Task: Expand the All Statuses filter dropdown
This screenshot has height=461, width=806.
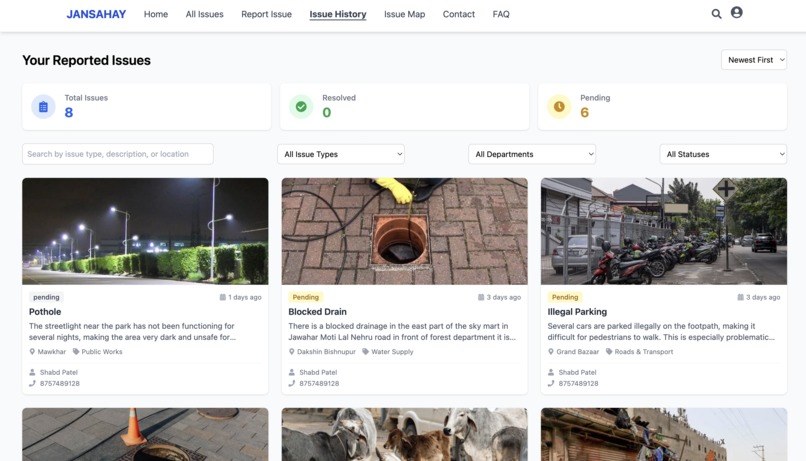Action: tap(723, 154)
